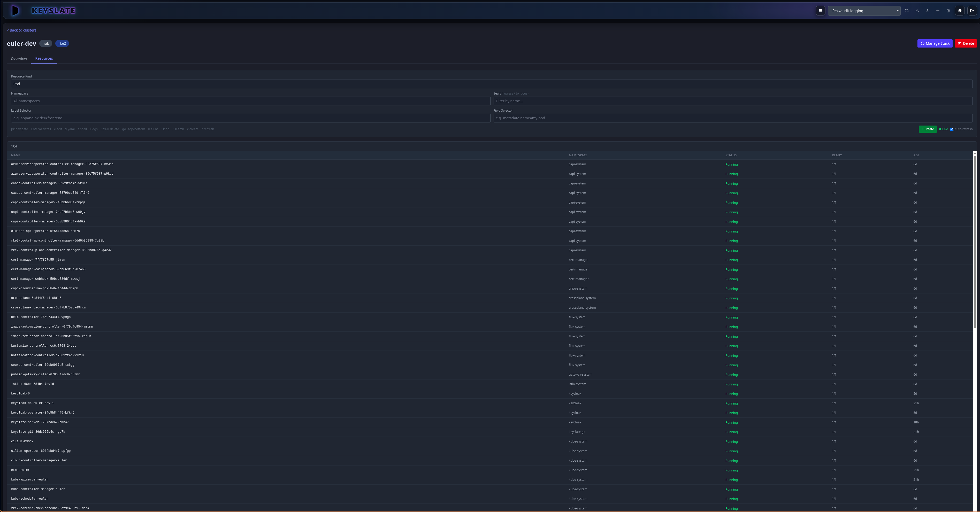Click the Live status indicator
The height and width of the screenshot is (512, 980).
[x=943, y=129]
